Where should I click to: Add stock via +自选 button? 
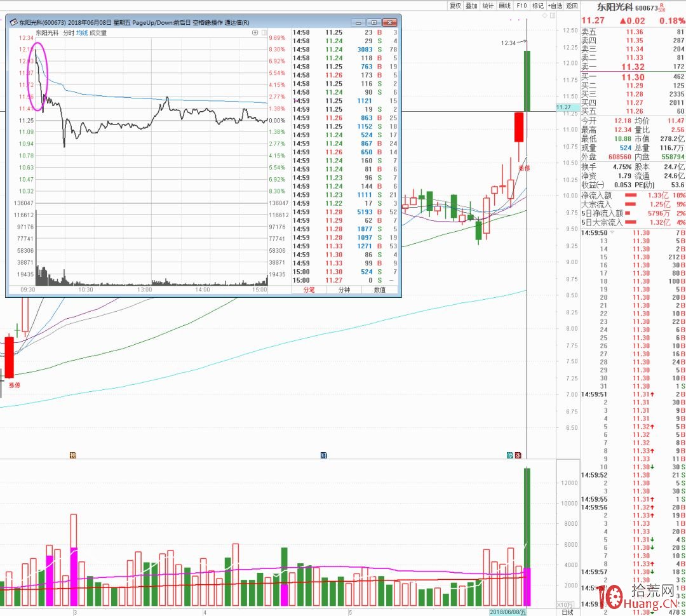[x=555, y=6]
